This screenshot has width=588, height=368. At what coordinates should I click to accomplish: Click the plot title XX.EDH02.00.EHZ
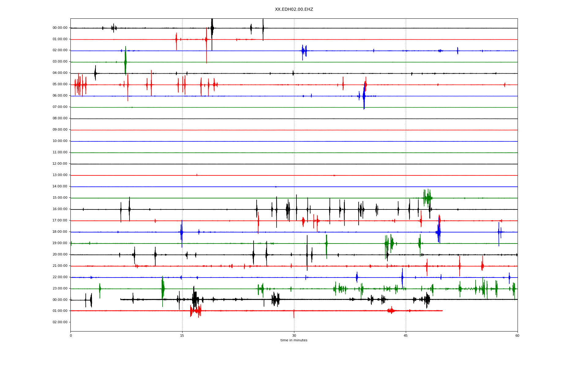click(294, 10)
